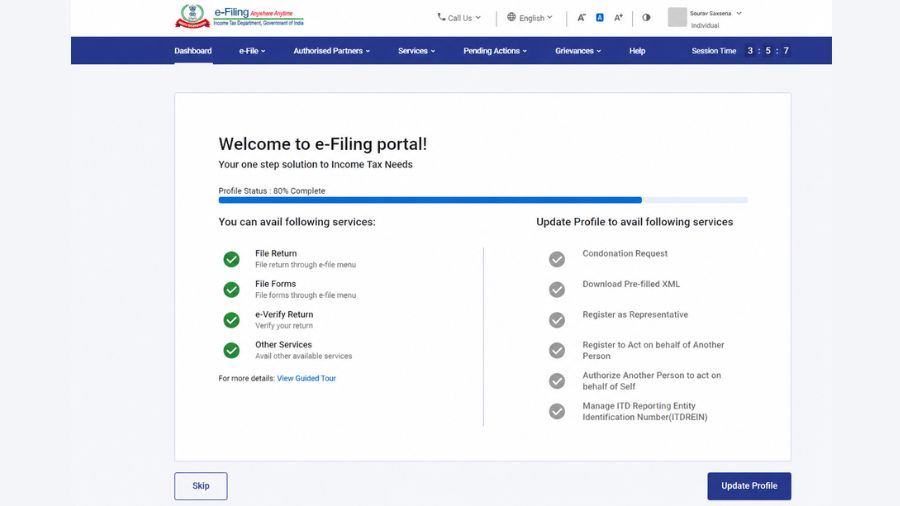Click the Other Services title
Viewport: 900px width, 506px height.
[x=284, y=344]
